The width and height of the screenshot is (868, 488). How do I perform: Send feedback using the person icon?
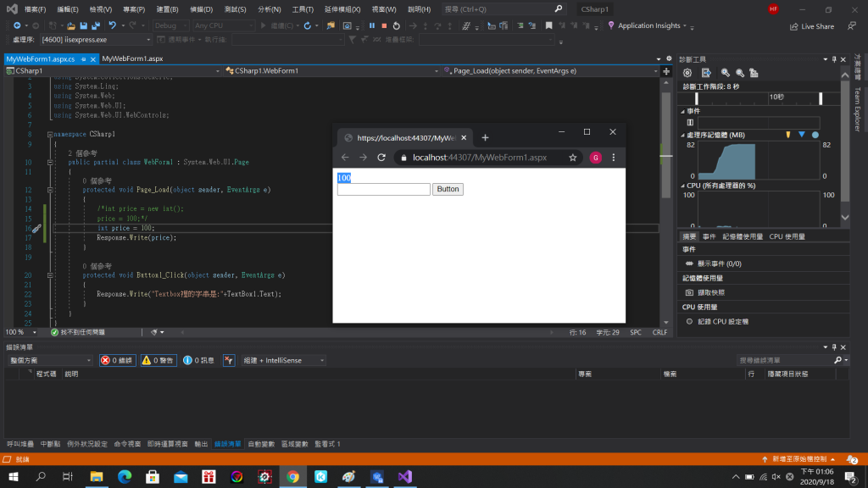click(x=851, y=26)
